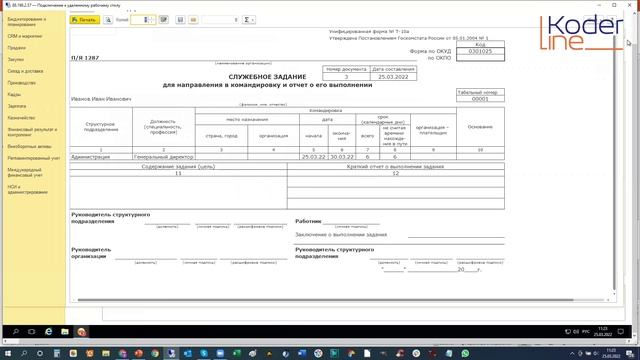The image size is (640, 360).
Task: Click local taskbar search magnifier icon
Action: click(x=24, y=353)
